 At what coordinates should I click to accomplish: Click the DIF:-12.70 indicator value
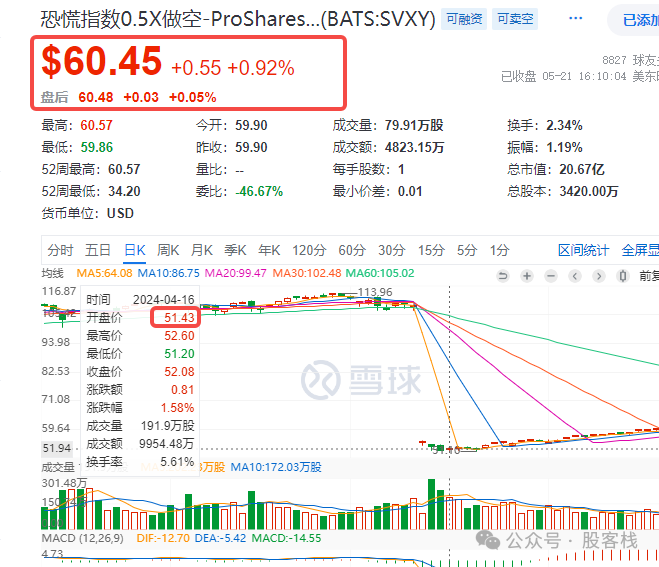tap(163, 538)
